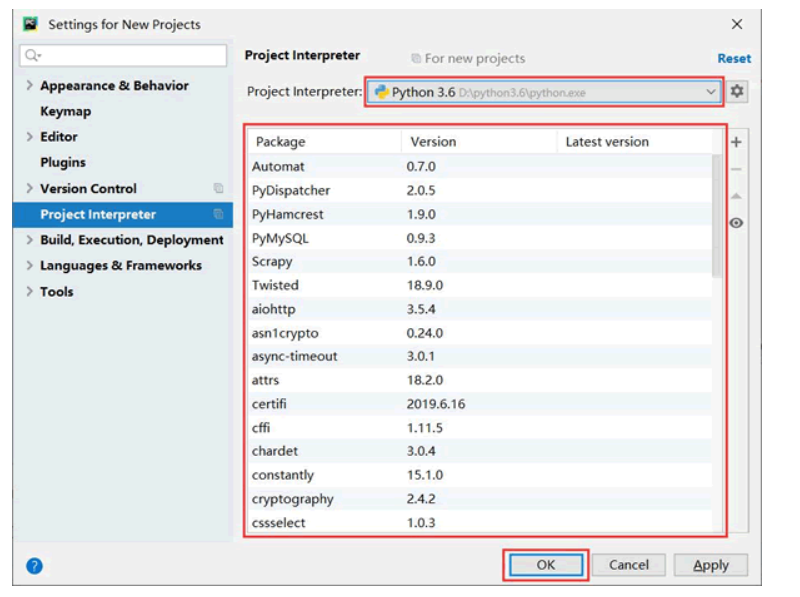Image resolution: width=800 pixels, height=597 pixels.
Task: Sort by Version column header
Action: click(479, 142)
